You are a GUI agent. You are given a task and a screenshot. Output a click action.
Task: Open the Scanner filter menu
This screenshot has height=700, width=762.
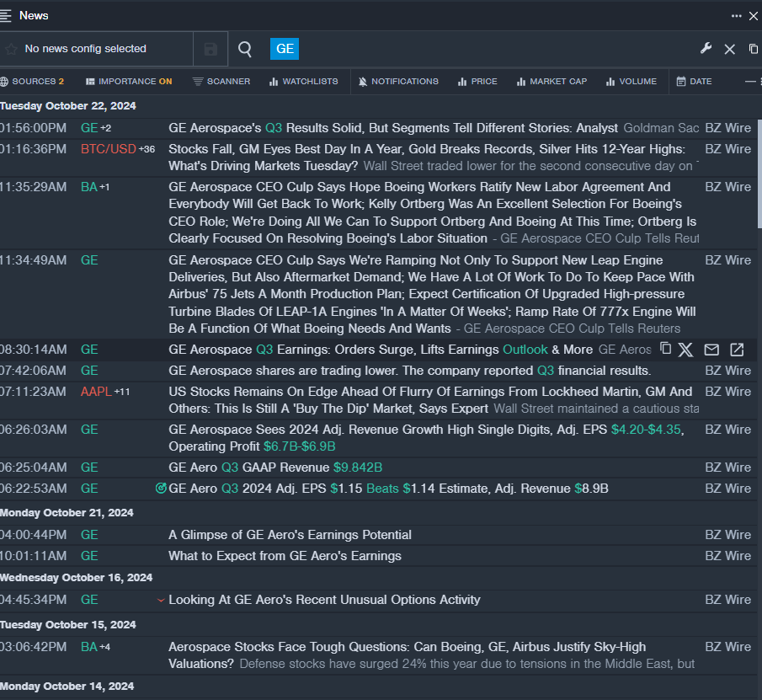221,82
